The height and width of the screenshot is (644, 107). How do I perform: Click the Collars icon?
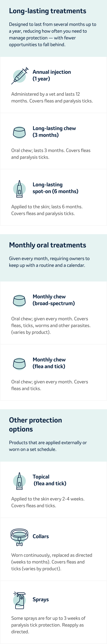pyautogui.click(x=19, y=537)
